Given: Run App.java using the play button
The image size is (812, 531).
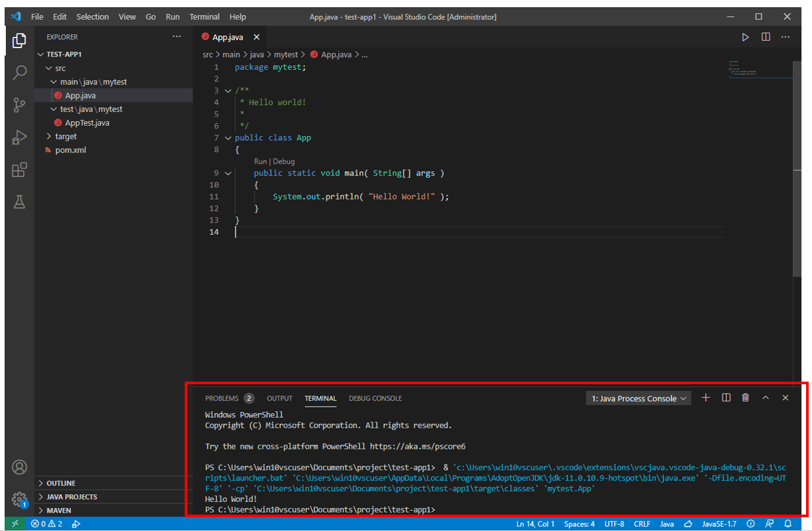Looking at the screenshot, I should (745, 37).
